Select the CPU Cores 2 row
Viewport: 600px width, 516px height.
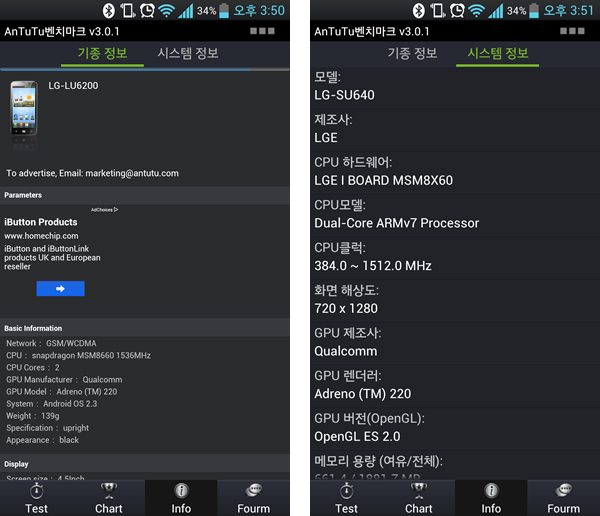pos(33,368)
